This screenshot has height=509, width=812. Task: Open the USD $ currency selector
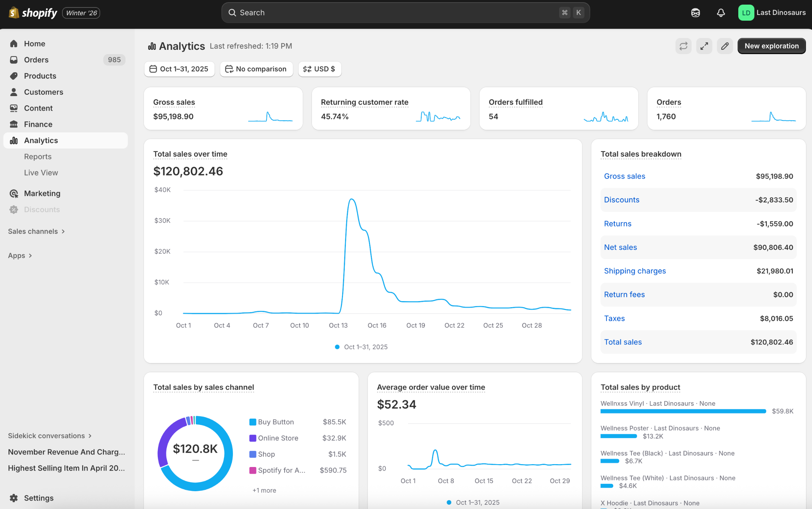(x=319, y=69)
